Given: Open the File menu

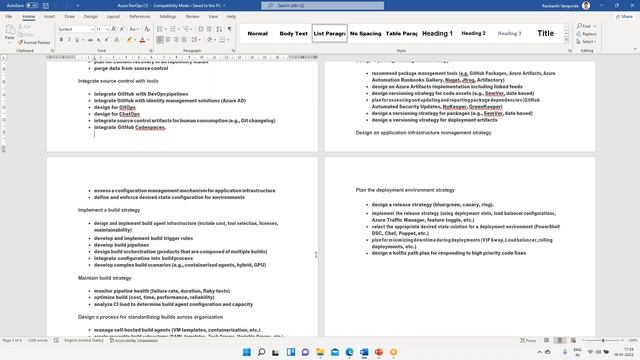Looking at the screenshot, I should pos(9,16).
